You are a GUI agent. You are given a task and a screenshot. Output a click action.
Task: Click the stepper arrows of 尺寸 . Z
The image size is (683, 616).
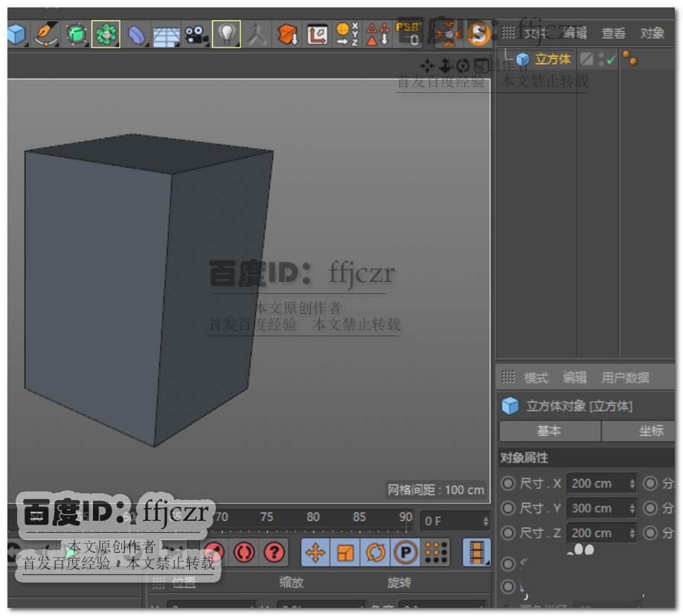pos(632,533)
